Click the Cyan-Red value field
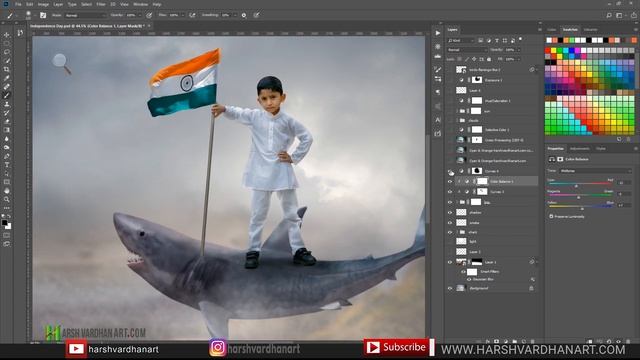 [623, 182]
